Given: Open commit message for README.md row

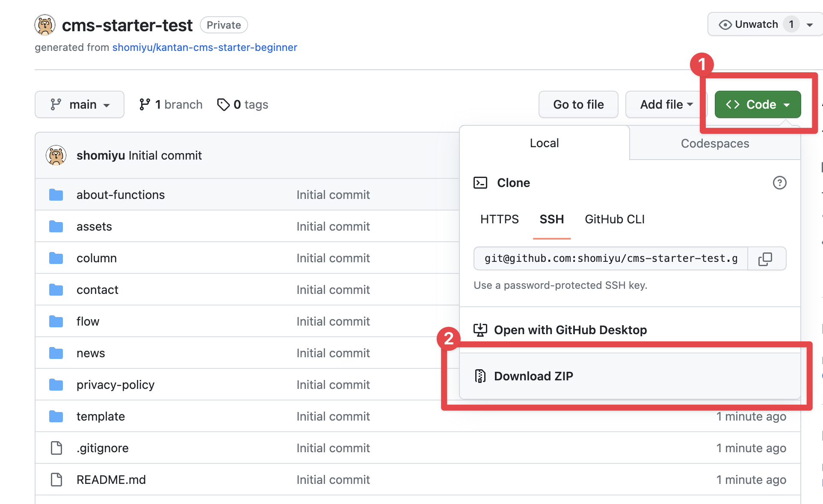Looking at the screenshot, I should pos(333,480).
